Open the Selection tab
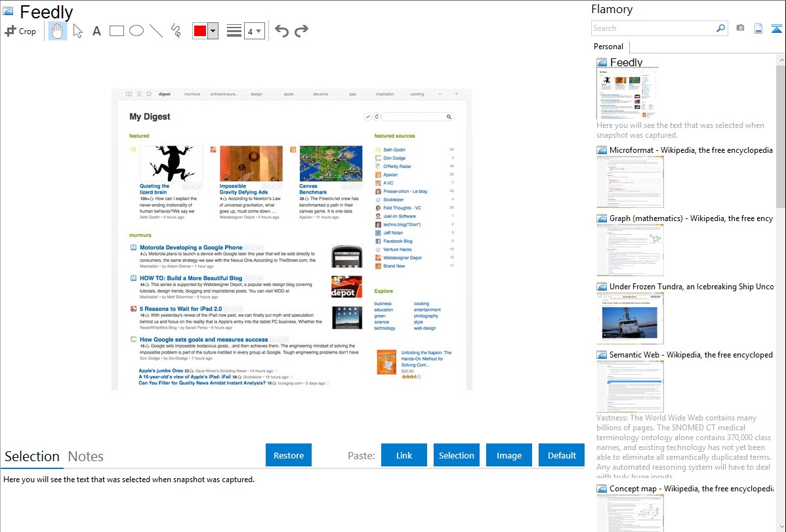 [32, 457]
